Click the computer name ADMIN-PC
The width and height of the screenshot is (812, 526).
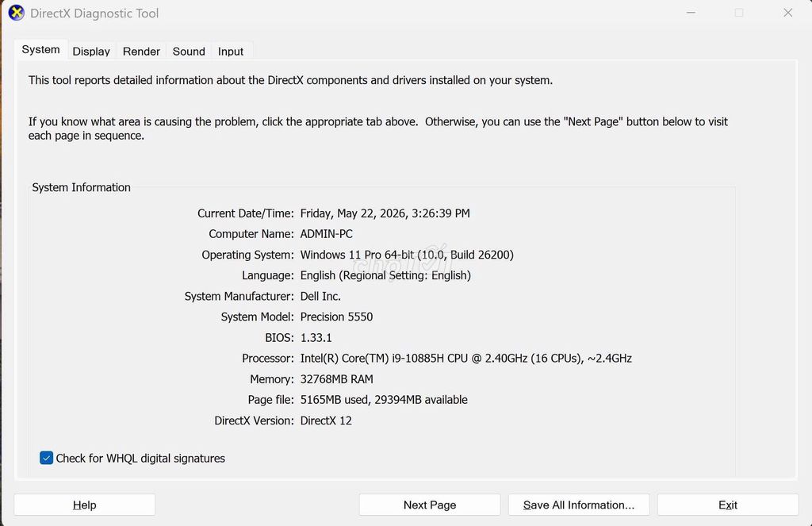click(x=326, y=234)
